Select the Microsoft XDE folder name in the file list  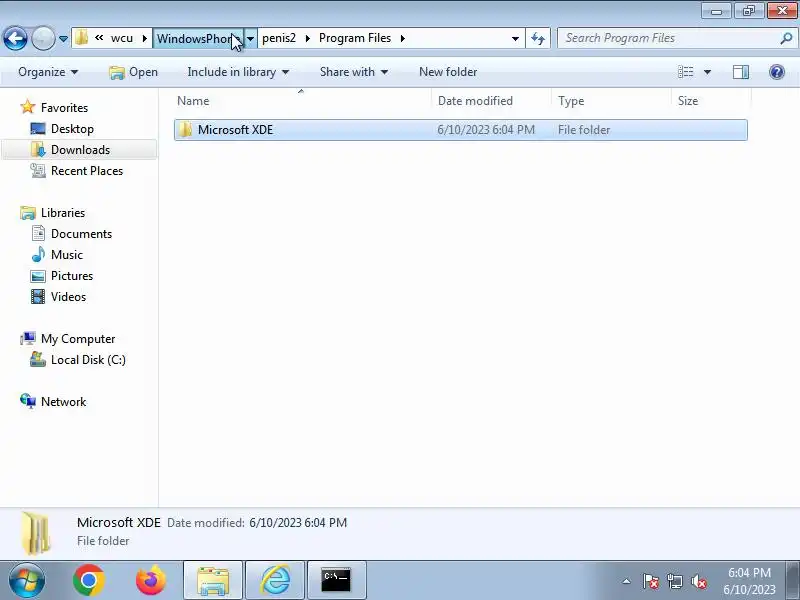pyautogui.click(x=235, y=130)
